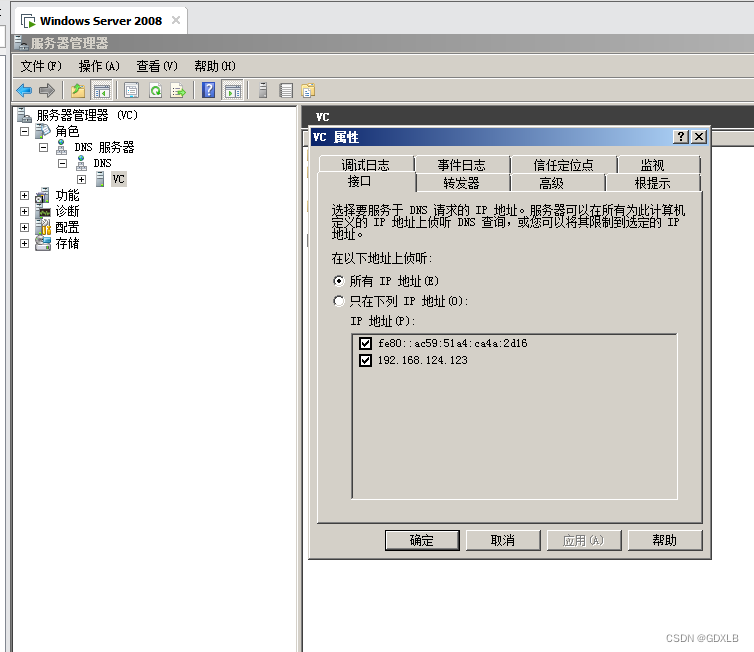754x652 pixels.
Task: Click the up-one-level folder icon
Action: point(78,90)
